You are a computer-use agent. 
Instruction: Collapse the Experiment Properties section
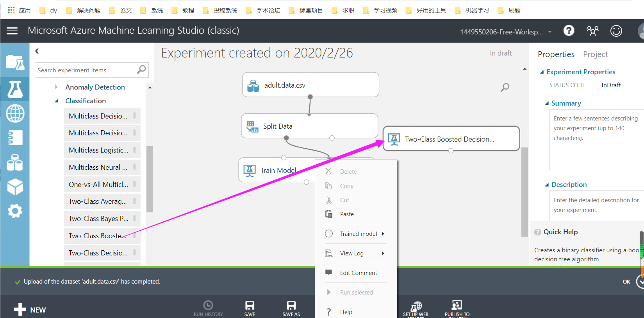click(542, 72)
